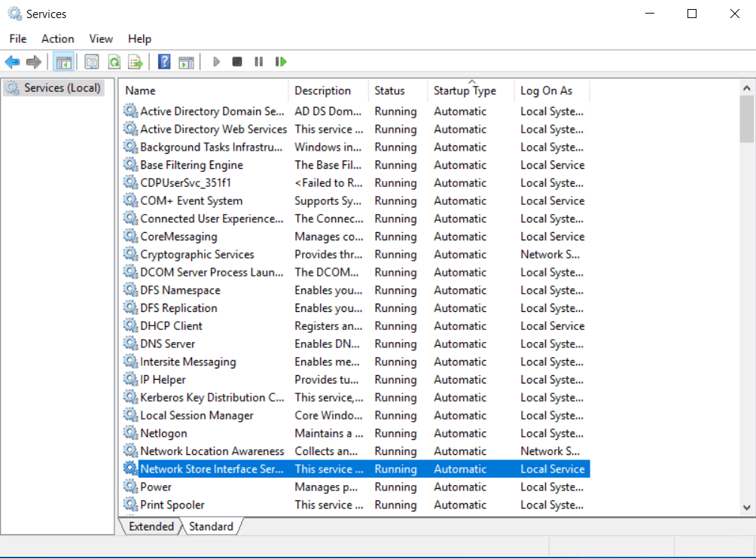Open Help using the question mark icon
756x559 pixels.
[x=164, y=62]
